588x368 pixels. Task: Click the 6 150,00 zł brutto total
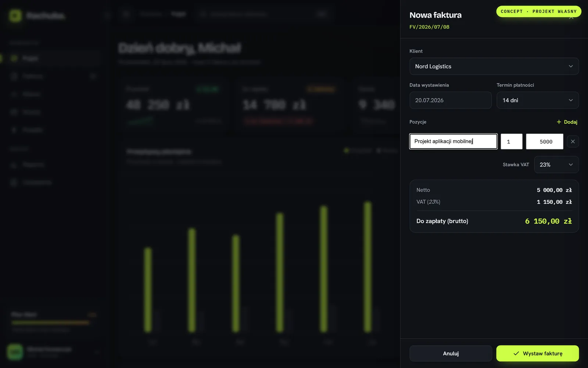pos(548,221)
